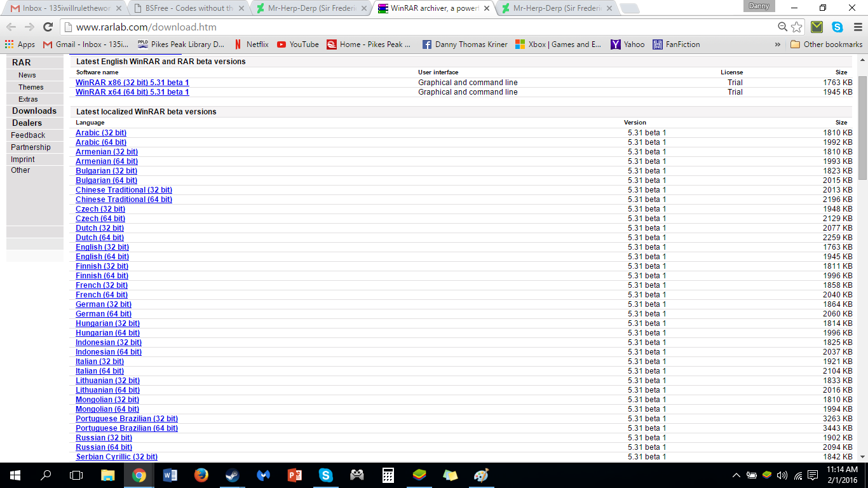The width and height of the screenshot is (868, 488).
Task: Click the Arabic (32 bit) link
Action: [x=101, y=133]
